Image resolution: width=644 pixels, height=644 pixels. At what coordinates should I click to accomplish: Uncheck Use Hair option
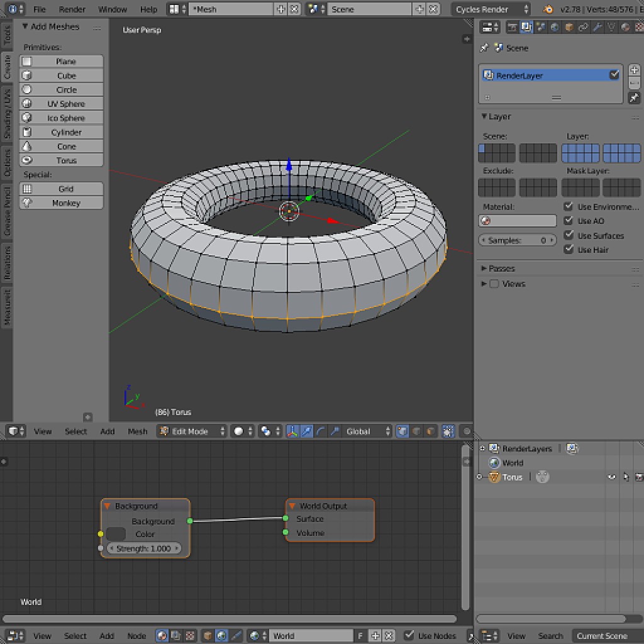tap(569, 250)
